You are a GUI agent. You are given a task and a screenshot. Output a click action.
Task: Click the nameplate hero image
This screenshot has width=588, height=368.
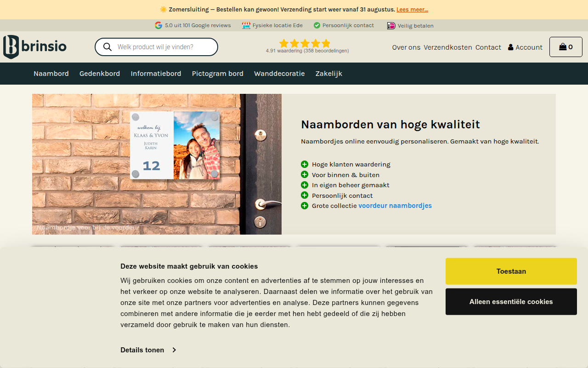(x=157, y=164)
